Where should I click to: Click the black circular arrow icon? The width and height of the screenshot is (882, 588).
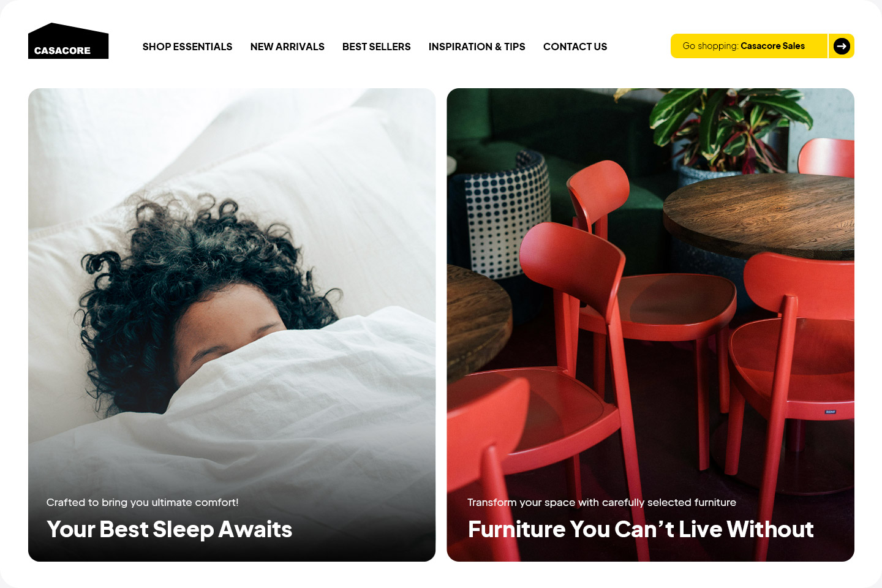(x=842, y=46)
